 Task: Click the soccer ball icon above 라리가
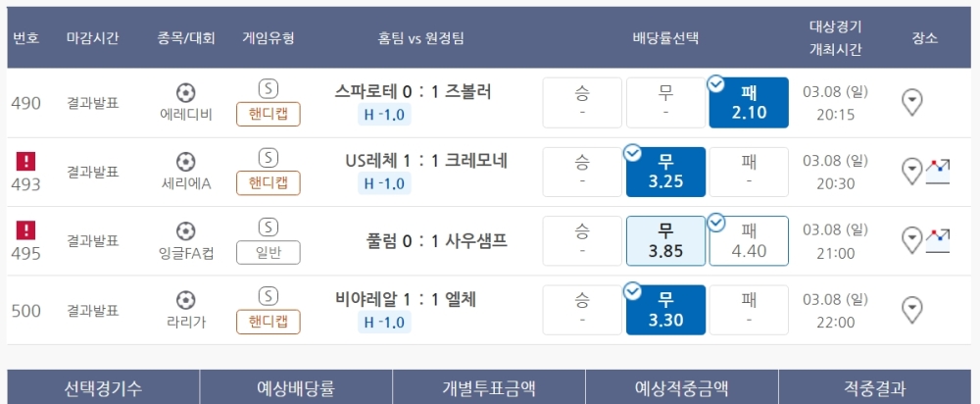[185, 300]
